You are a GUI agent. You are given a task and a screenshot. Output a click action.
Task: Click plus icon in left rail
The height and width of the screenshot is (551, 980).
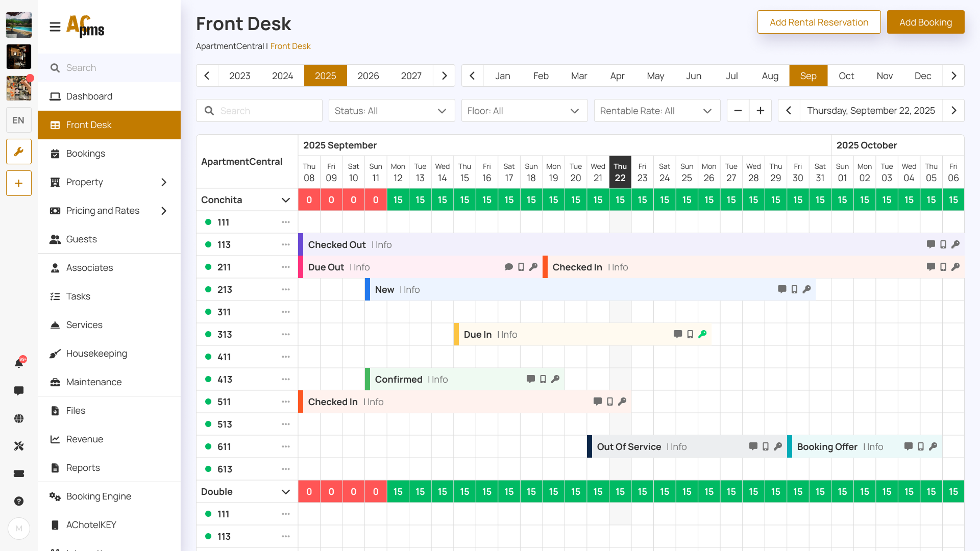19,183
